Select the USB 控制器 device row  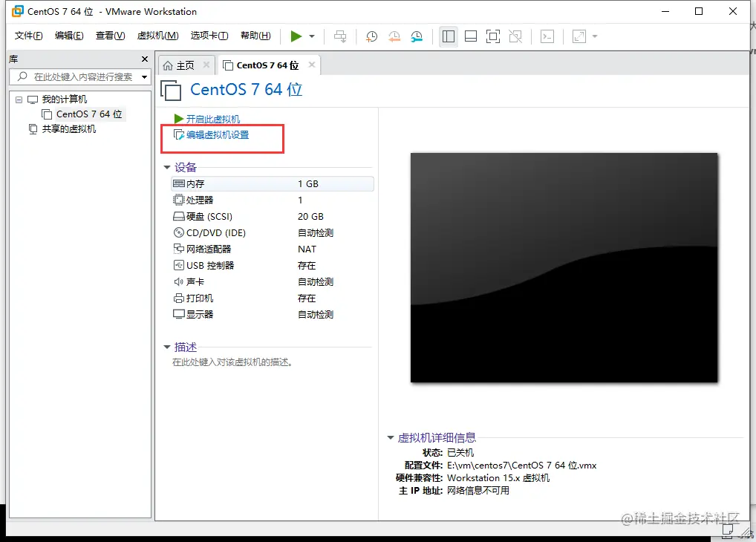click(273, 266)
